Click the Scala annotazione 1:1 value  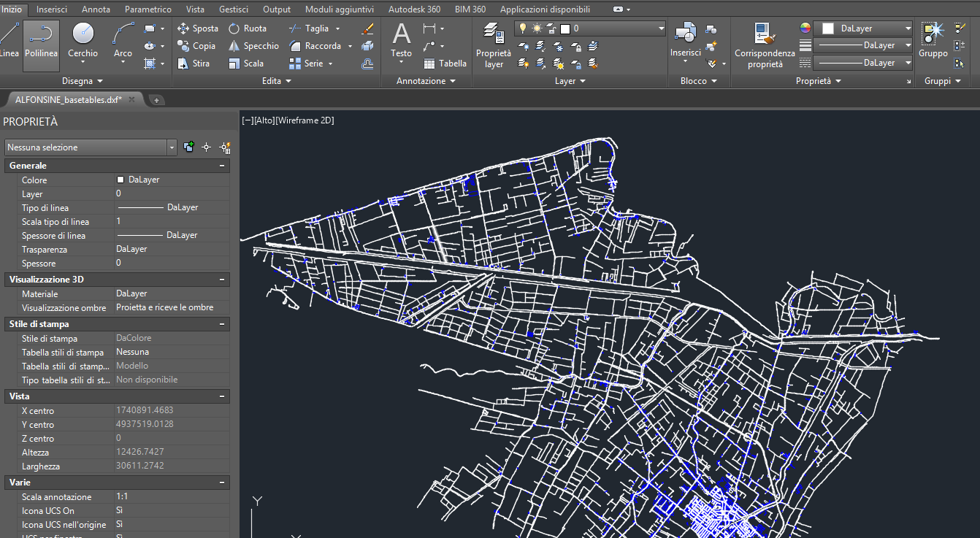(172, 496)
